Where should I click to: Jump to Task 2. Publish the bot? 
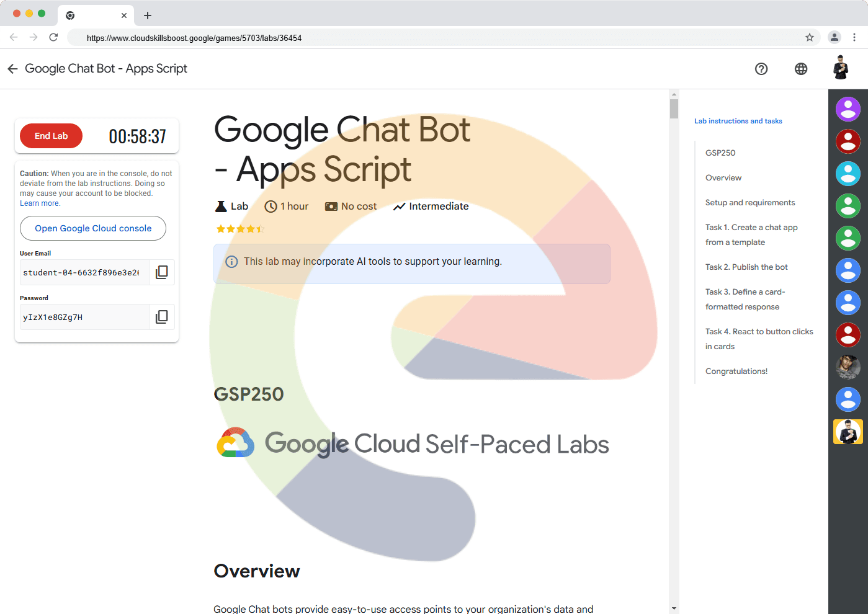point(746,267)
